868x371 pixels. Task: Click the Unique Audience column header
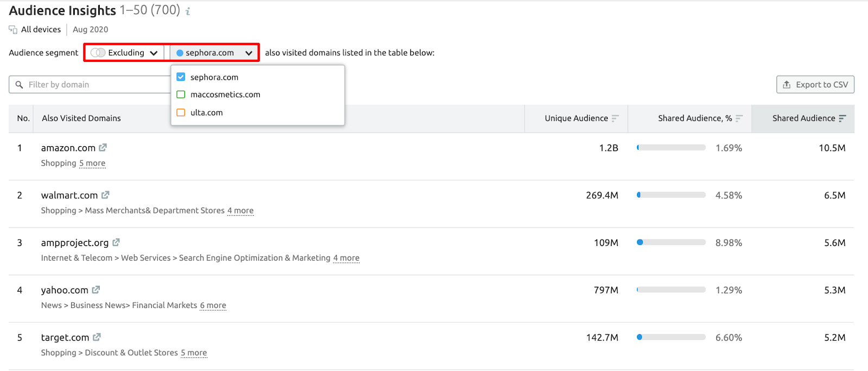[576, 118]
